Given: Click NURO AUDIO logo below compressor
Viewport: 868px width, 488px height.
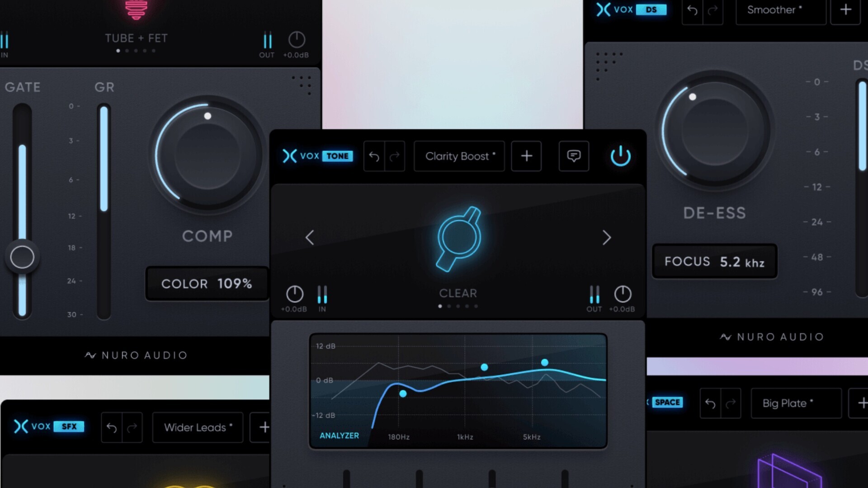Looking at the screenshot, I should click(x=136, y=355).
